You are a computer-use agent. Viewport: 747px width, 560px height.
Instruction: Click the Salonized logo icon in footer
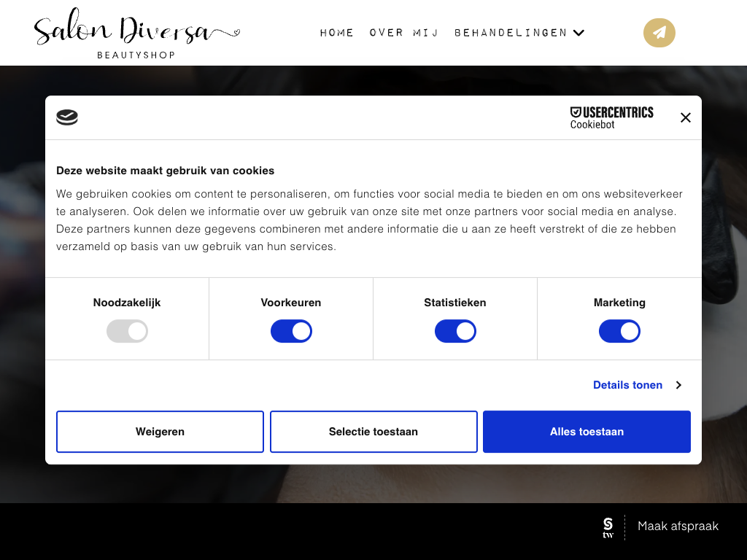608,526
